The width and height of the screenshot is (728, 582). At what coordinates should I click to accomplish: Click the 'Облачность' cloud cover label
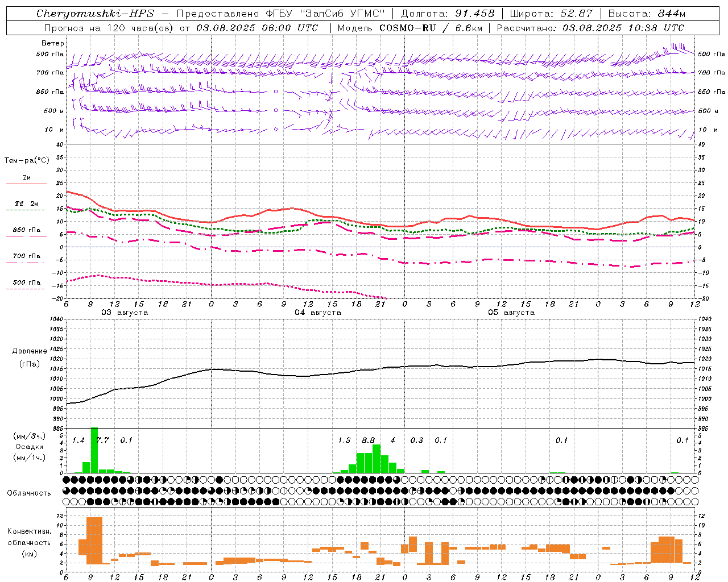point(29,493)
